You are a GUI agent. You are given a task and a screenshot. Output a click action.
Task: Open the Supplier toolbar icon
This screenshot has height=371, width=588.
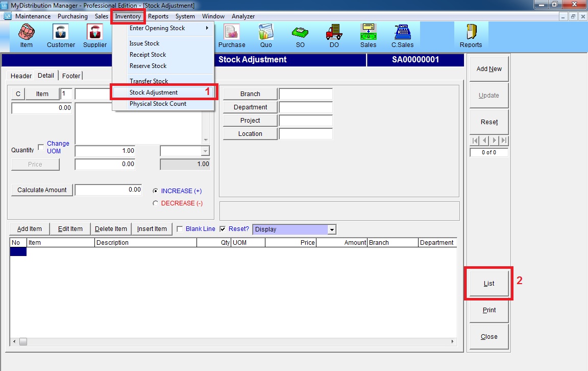coord(95,36)
